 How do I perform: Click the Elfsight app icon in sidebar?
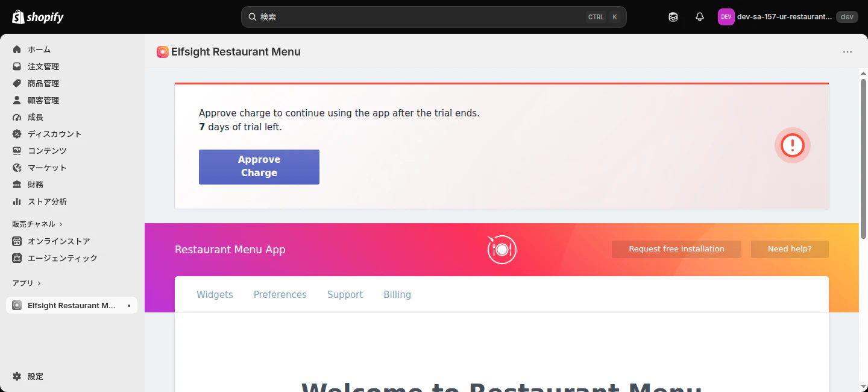(x=17, y=305)
